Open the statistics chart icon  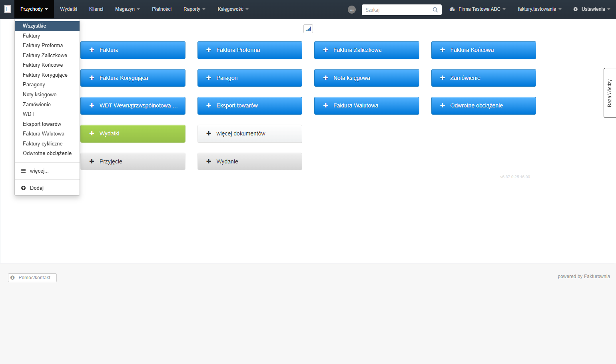[x=308, y=29]
